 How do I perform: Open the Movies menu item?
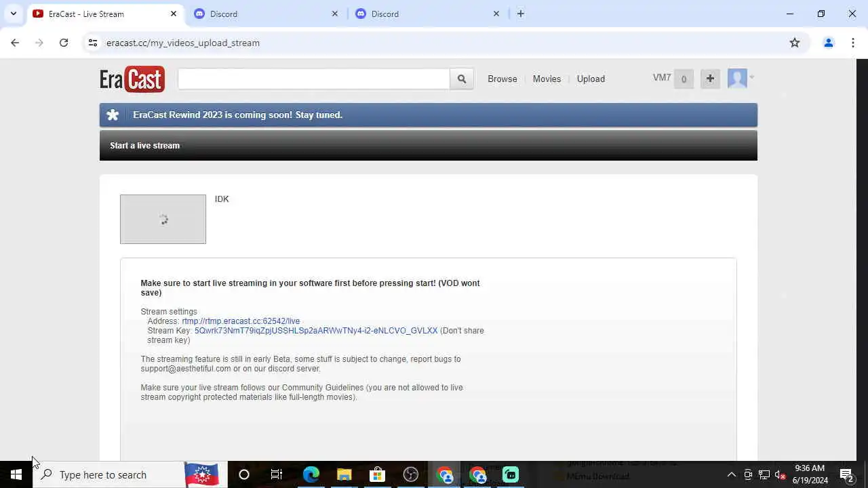pos(547,79)
